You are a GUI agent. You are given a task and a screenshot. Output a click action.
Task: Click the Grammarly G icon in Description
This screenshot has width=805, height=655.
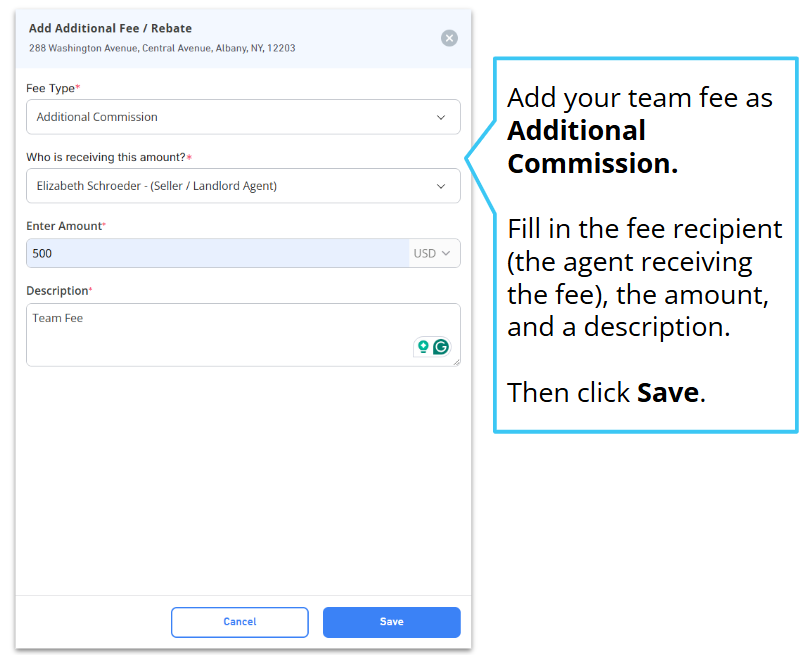441,347
